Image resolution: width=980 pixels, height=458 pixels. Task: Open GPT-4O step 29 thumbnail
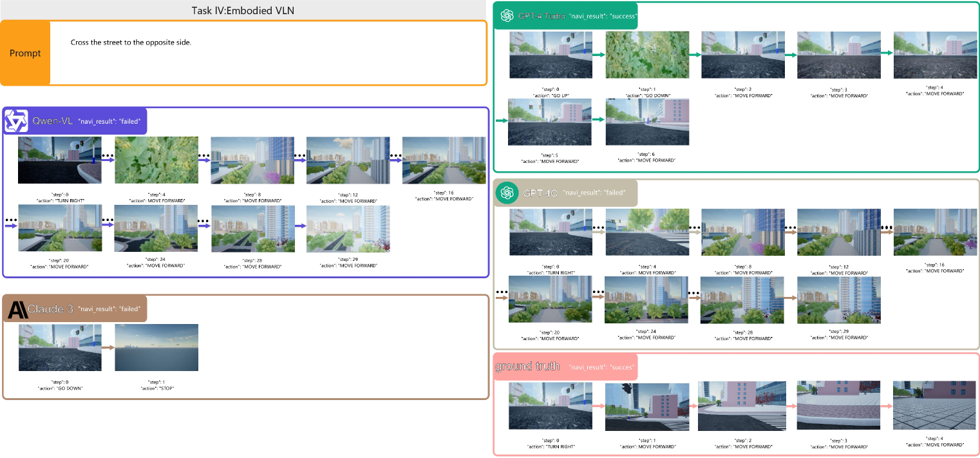[x=838, y=300]
